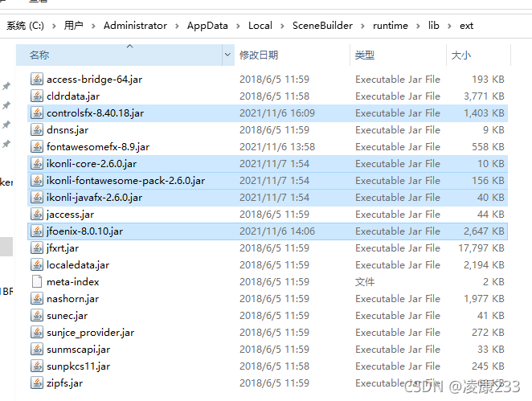Expand the chevron after Administrator in the path
532x401 pixels.
177,26
